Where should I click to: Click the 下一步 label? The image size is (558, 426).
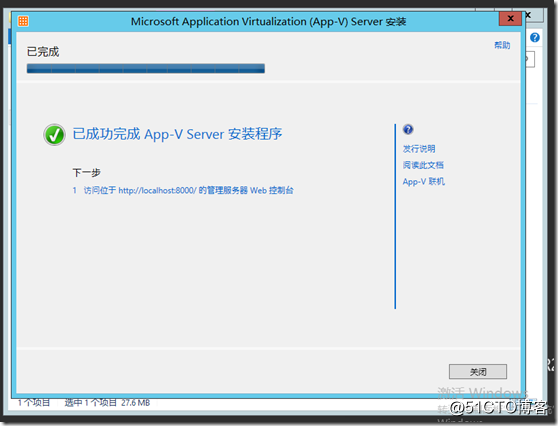click(x=86, y=173)
